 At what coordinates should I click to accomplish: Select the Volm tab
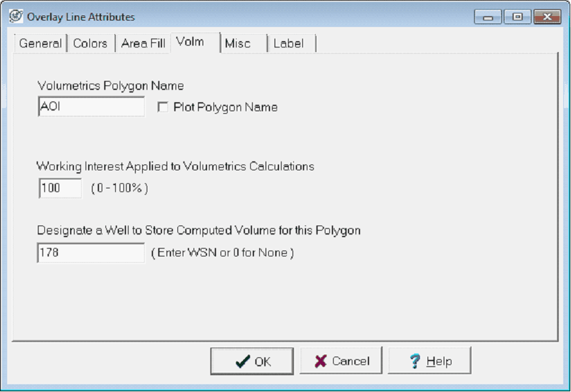pyautogui.click(x=190, y=42)
